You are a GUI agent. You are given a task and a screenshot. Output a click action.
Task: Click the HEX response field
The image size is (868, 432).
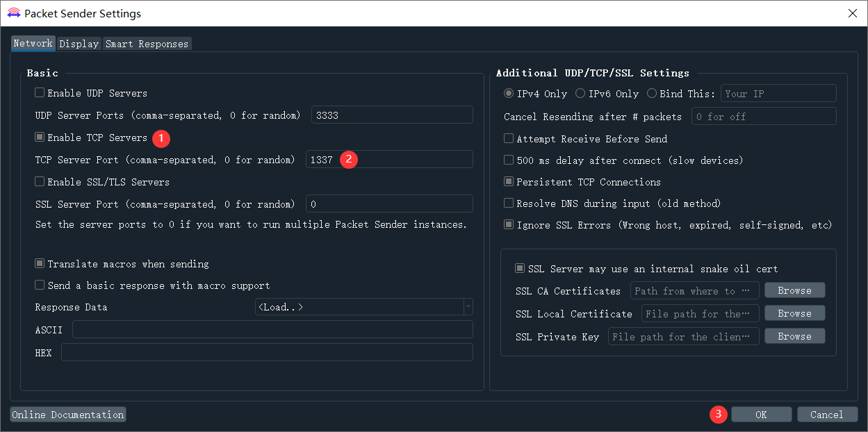(267, 353)
